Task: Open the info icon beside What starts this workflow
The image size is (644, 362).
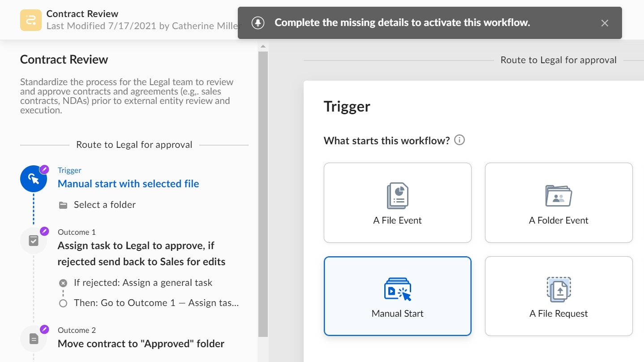Action: pyautogui.click(x=459, y=140)
